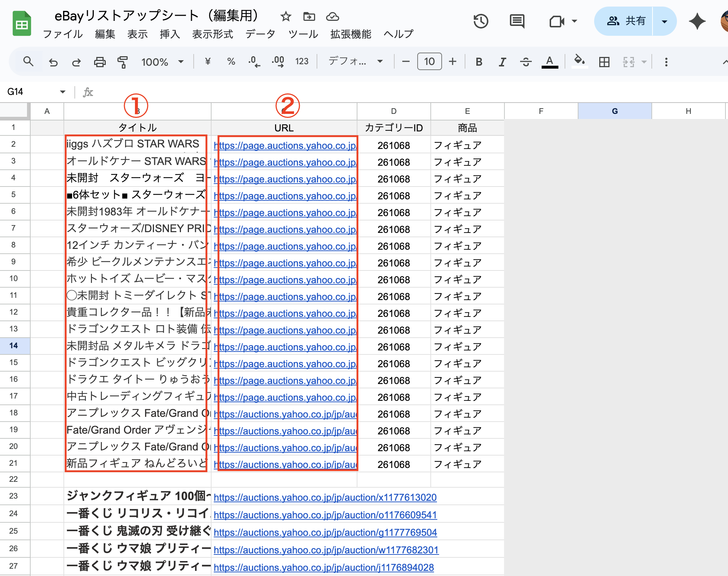The height and width of the screenshot is (576, 728).
Task: Open the データ menu
Action: pyautogui.click(x=260, y=34)
